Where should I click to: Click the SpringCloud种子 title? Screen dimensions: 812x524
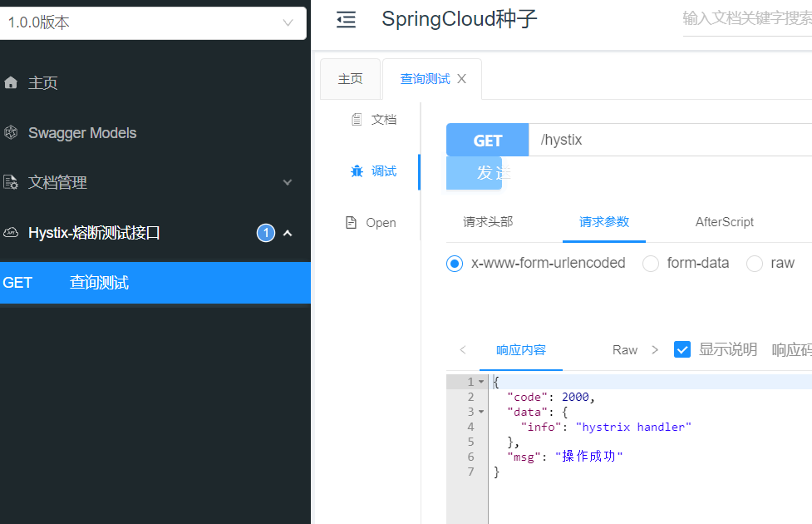(x=460, y=19)
